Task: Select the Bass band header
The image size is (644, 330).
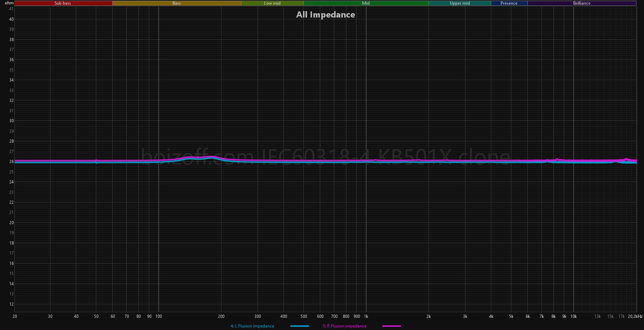Action: coord(176,3)
